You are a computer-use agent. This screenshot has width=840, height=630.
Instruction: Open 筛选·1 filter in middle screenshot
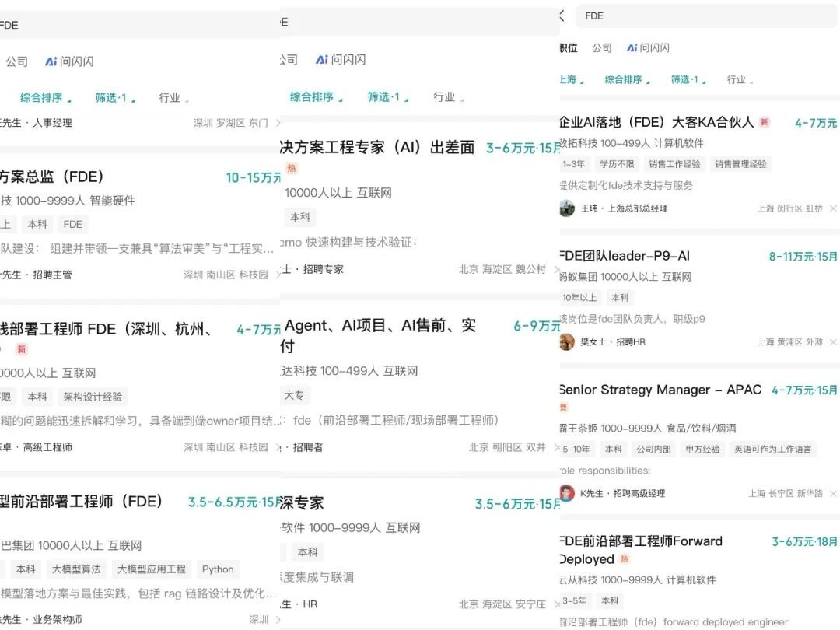pyautogui.click(x=388, y=97)
